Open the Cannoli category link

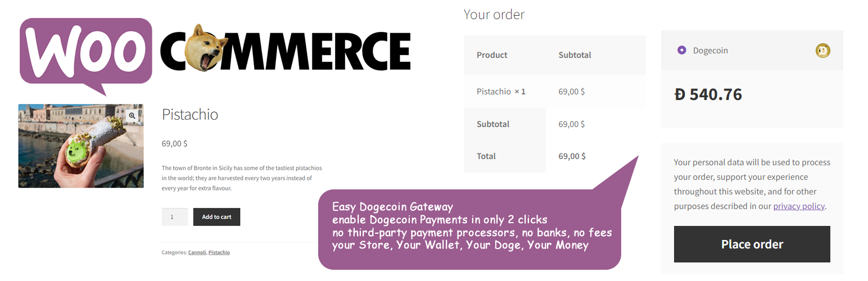[x=197, y=252]
